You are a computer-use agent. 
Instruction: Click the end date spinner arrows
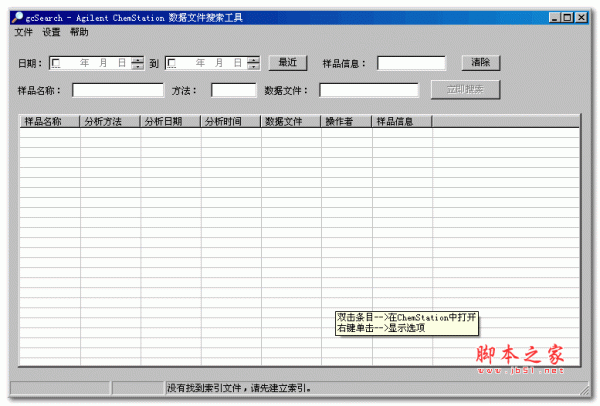pyautogui.click(x=254, y=63)
